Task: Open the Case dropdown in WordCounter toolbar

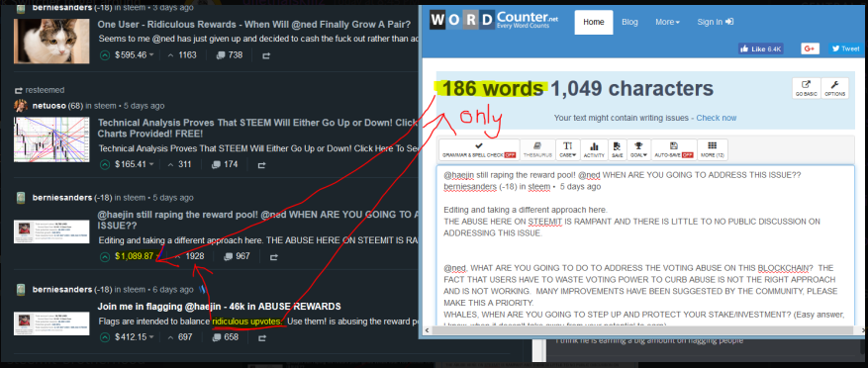Action: (x=568, y=150)
